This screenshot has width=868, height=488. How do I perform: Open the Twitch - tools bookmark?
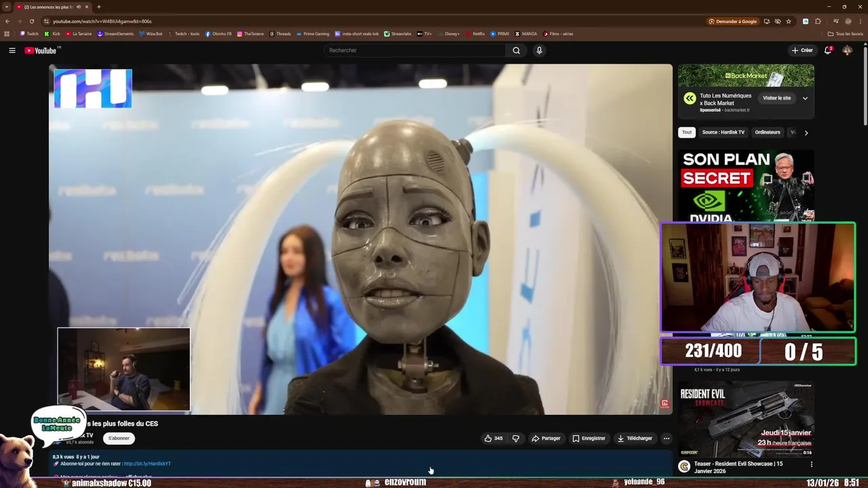pyautogui.click(x=183, y=34)
